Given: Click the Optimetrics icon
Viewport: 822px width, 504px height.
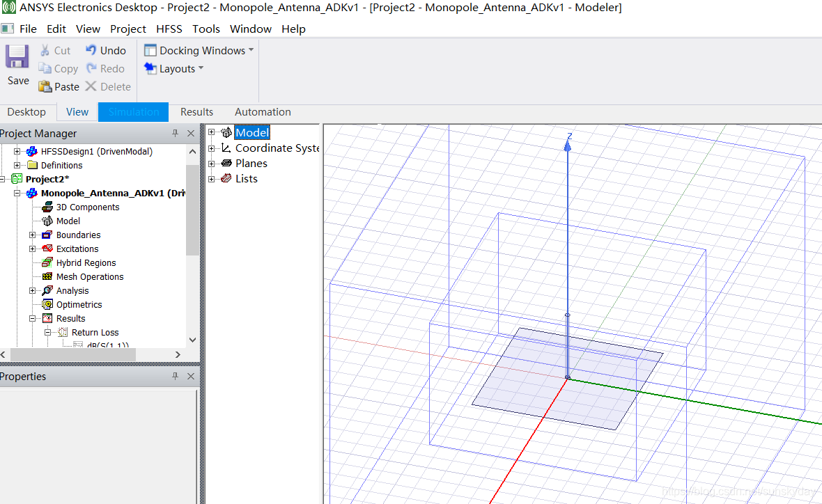Looking at the screenshot, I should tap(47, 304).
